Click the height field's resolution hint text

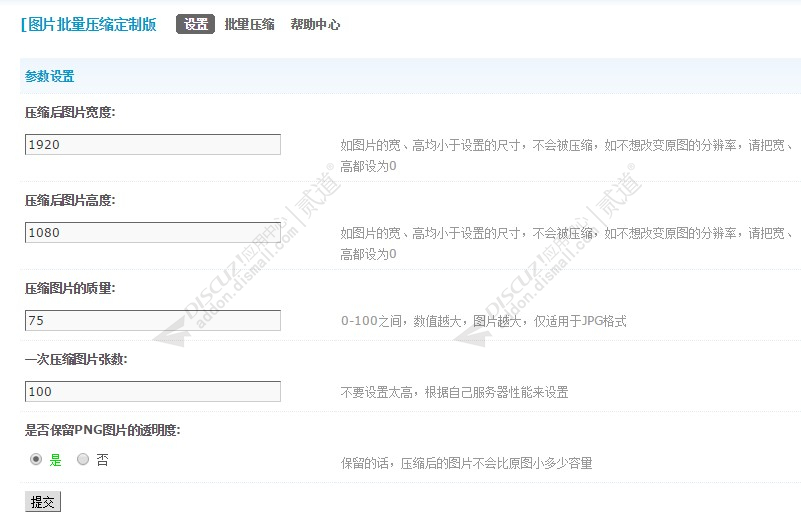(567, 243)
